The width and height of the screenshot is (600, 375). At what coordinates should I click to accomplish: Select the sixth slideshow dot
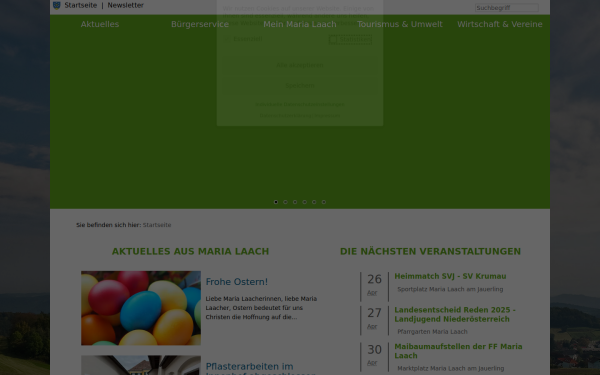(324, 202)
